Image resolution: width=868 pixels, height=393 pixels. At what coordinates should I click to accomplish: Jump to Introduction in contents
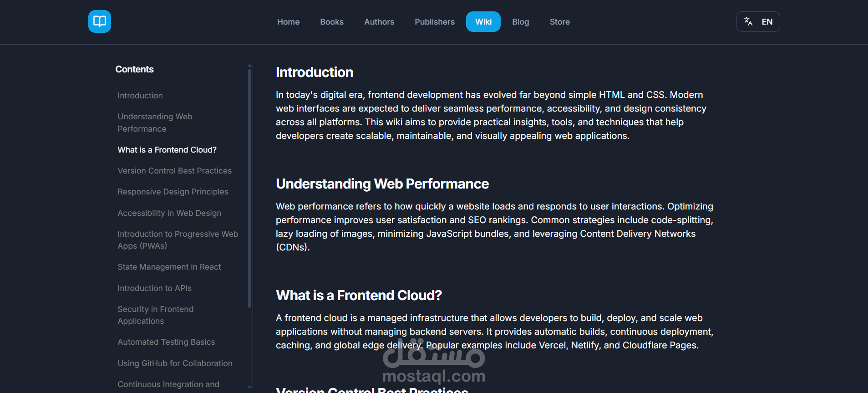pyautogui.click(x=140, y=96)
